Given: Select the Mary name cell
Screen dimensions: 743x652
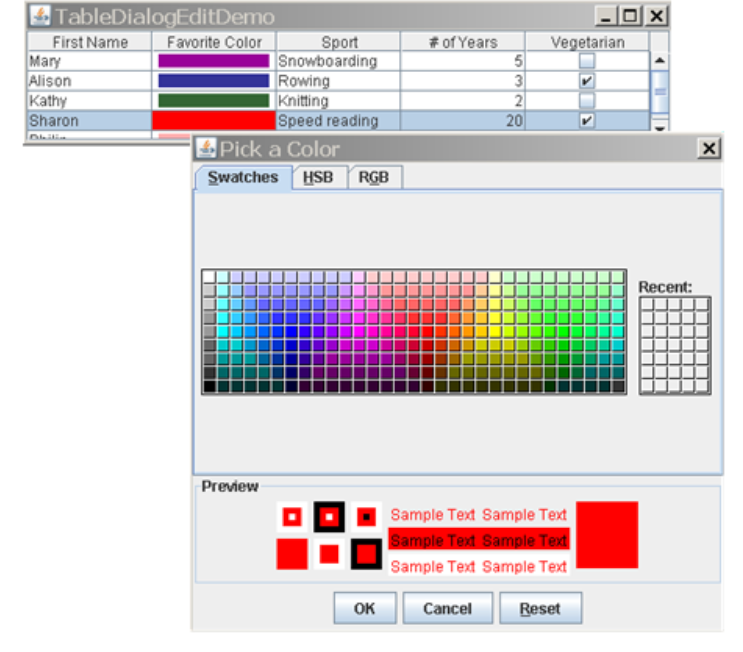Looking at the screenshot, I should pyautogui.click(x=90, y=61).
